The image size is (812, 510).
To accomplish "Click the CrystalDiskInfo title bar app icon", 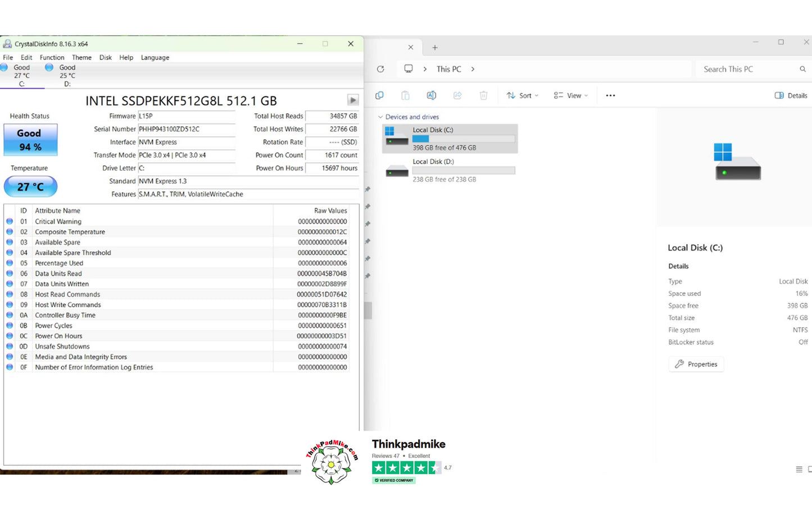I will tap(7, 44).
